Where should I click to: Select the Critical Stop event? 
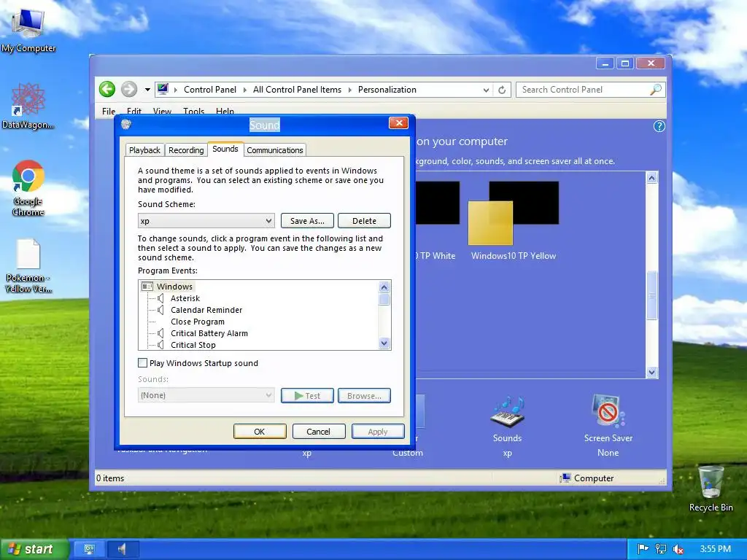[193, 345]
